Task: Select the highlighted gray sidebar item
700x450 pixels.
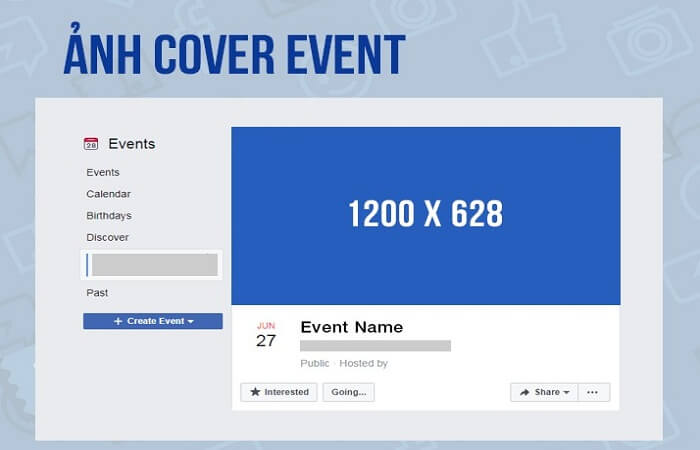Action: (153, 265)
